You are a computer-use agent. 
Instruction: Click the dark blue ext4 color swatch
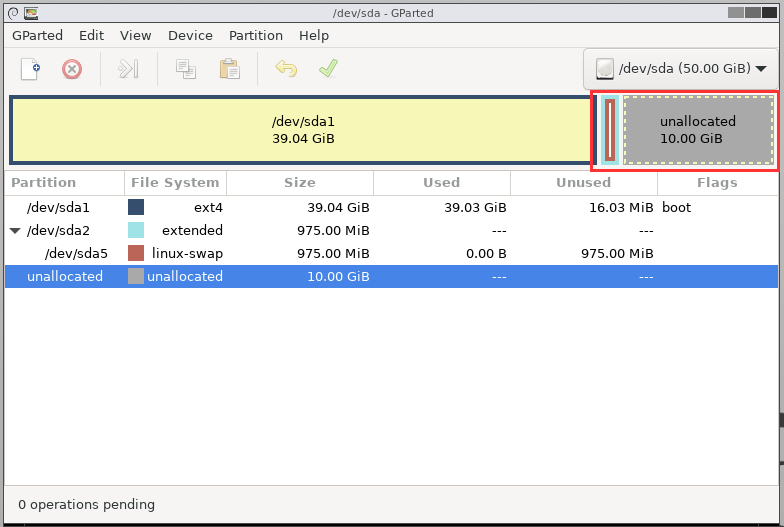pos(136,207)
